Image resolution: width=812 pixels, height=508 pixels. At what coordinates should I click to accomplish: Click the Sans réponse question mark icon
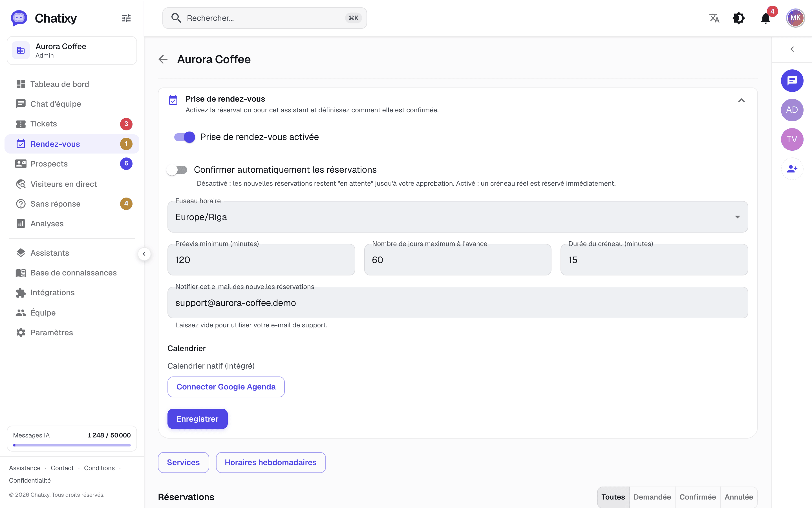point(21,203)
